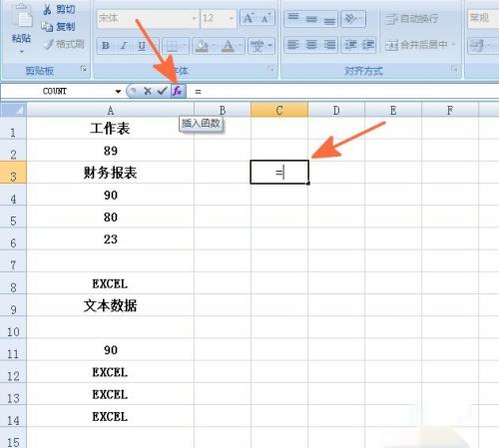
Task: Click cell A2 with value 89
Action: (111, 151)
